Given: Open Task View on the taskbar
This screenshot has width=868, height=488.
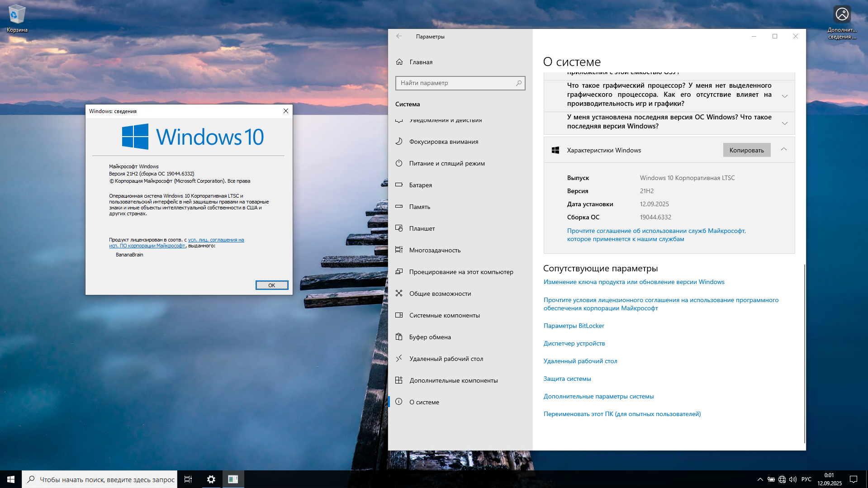Looking at the screenshot, I should 188,479.
